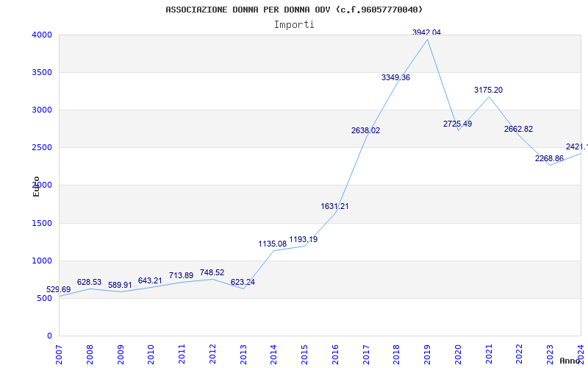
Task: Select the 2014 x-axis year label
Action: (273, 355)
